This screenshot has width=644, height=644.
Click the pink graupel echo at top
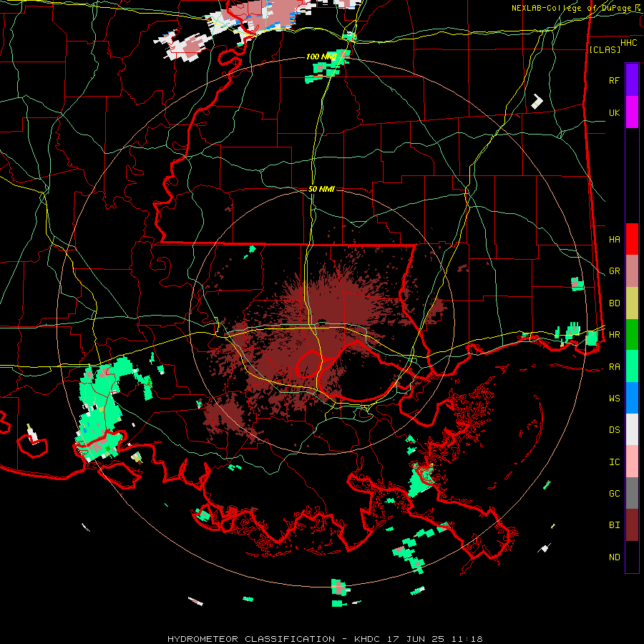click(x=263, y=14)
